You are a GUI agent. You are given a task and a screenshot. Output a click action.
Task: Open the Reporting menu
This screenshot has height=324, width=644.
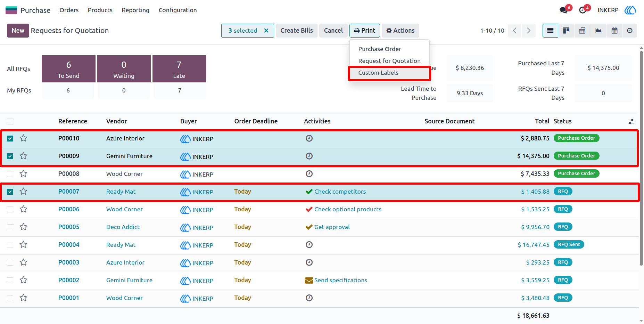135,10
